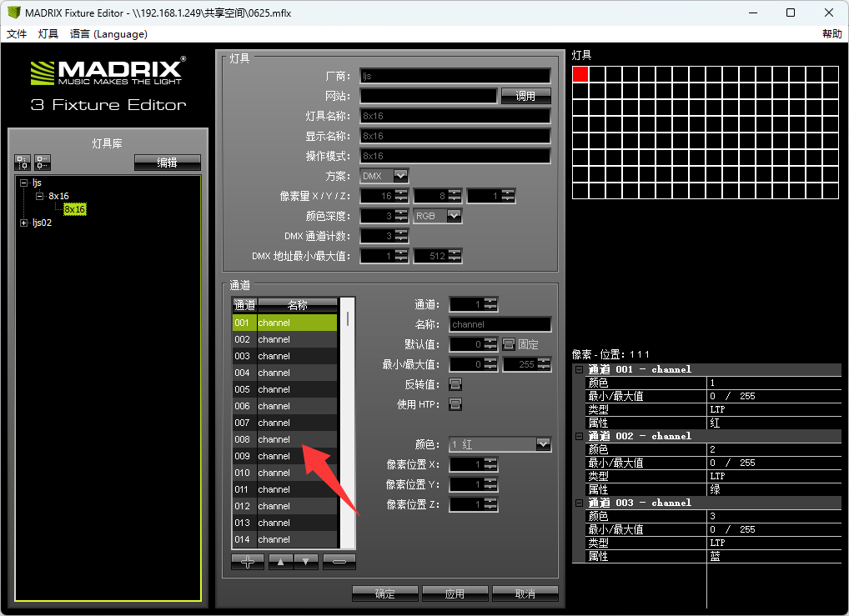849x616 pixels.
Task: Move selected channel up with the up-arrow button
Action: pyautogui.click(x=280, y=562)
